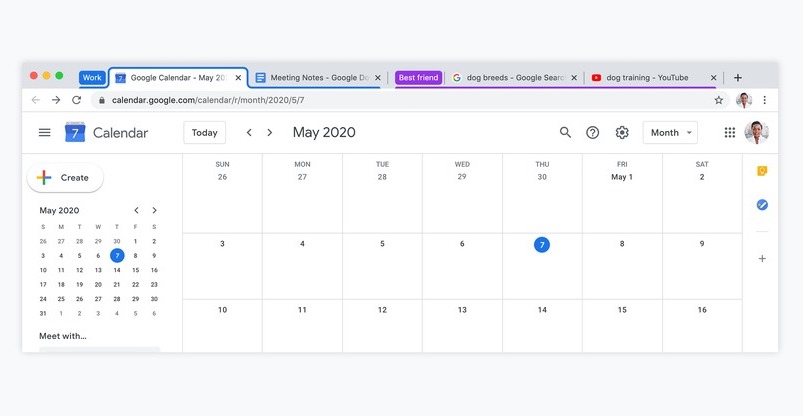Collapse the Best friend tab group
The width and height of the screenshot is (803, 416).
419,77
